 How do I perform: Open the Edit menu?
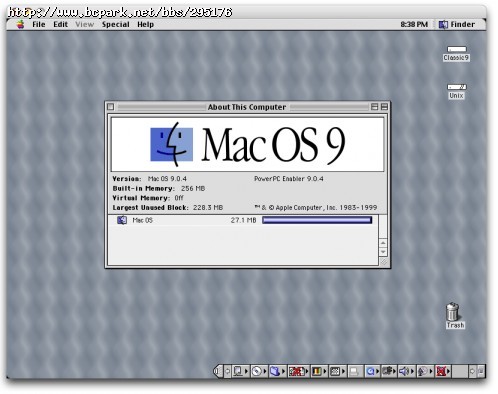pos(60,24)
